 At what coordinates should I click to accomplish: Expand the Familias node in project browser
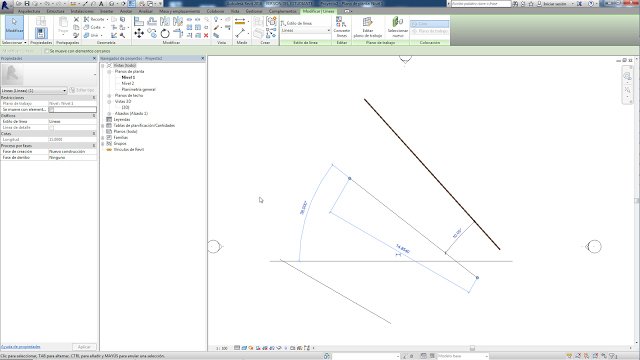coord(103,138)
